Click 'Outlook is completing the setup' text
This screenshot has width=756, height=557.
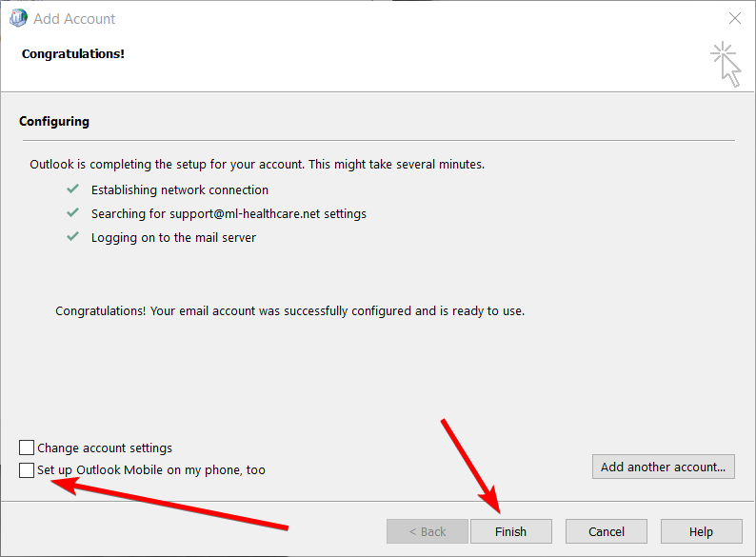257,165
